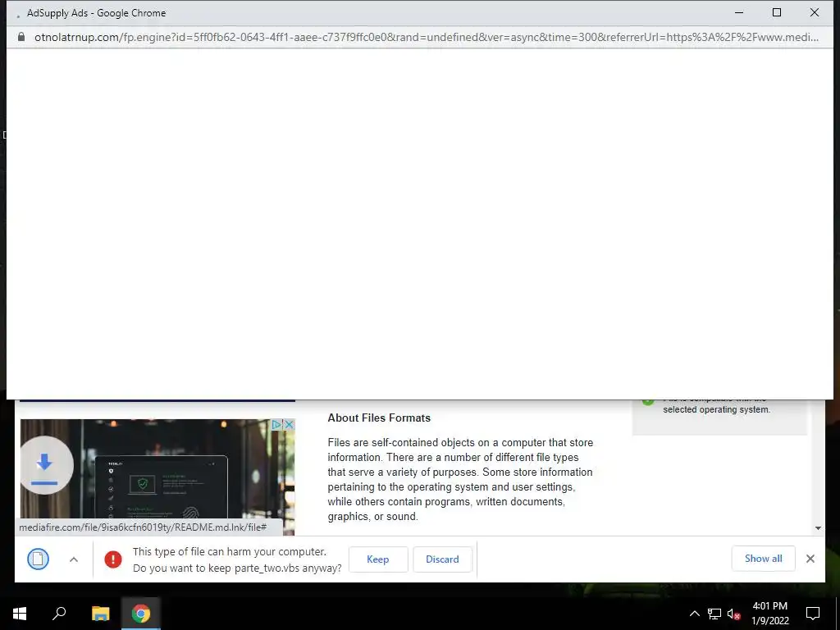Open network status tray icon
840x630 pixels.
pyautogui.click(x=714, y=614)
